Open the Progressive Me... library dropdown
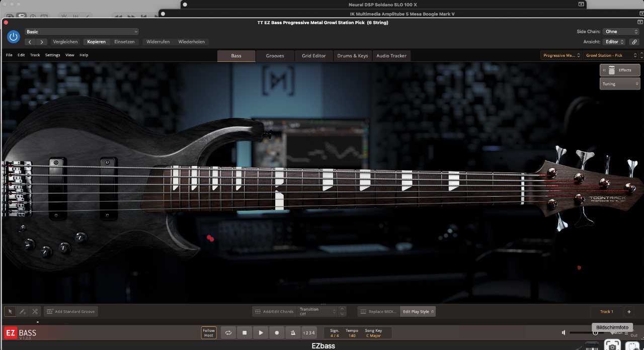The image size is (644, 350). pyautogui.click(x=561, y=55)
